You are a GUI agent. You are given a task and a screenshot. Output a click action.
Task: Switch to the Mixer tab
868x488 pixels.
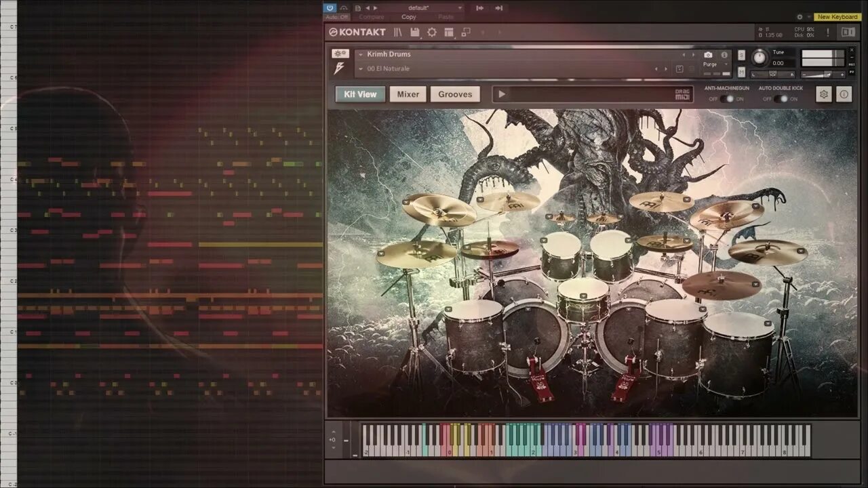[x=408, y=94]
